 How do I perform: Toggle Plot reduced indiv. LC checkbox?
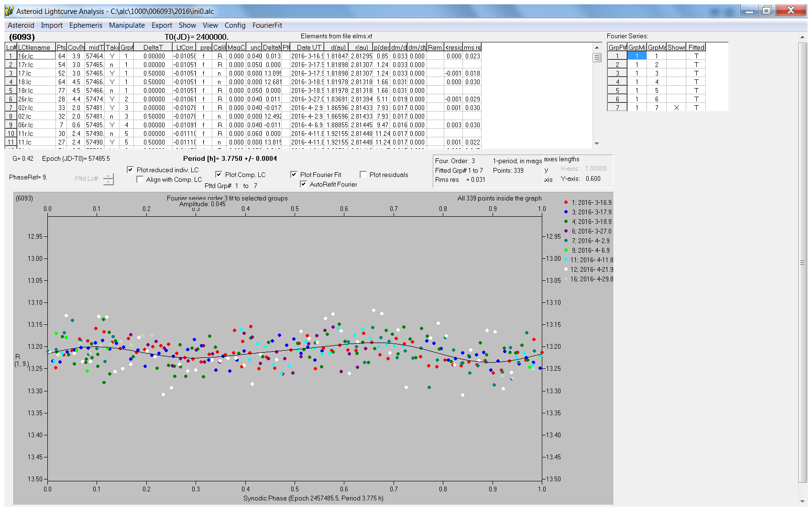coord(130,170)
